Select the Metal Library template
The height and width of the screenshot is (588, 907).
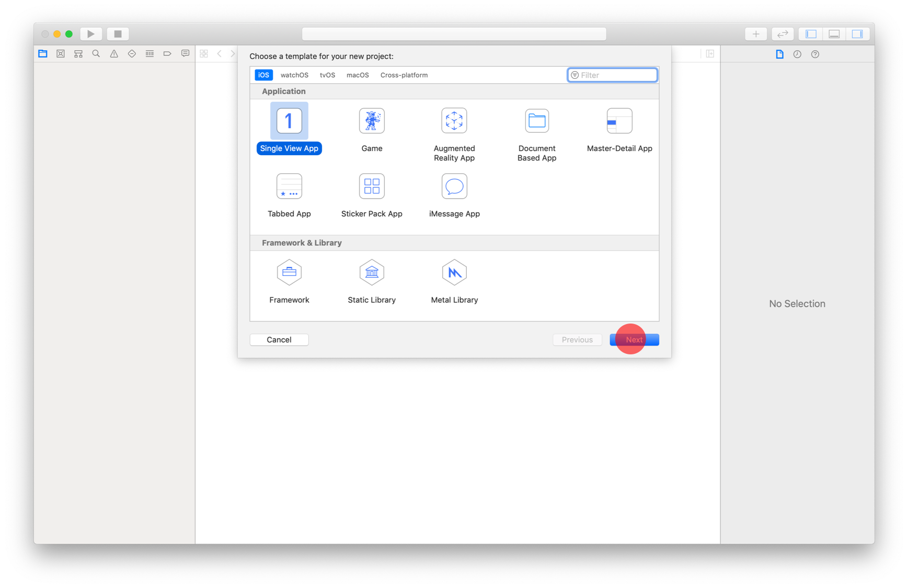tap(454, 281)
